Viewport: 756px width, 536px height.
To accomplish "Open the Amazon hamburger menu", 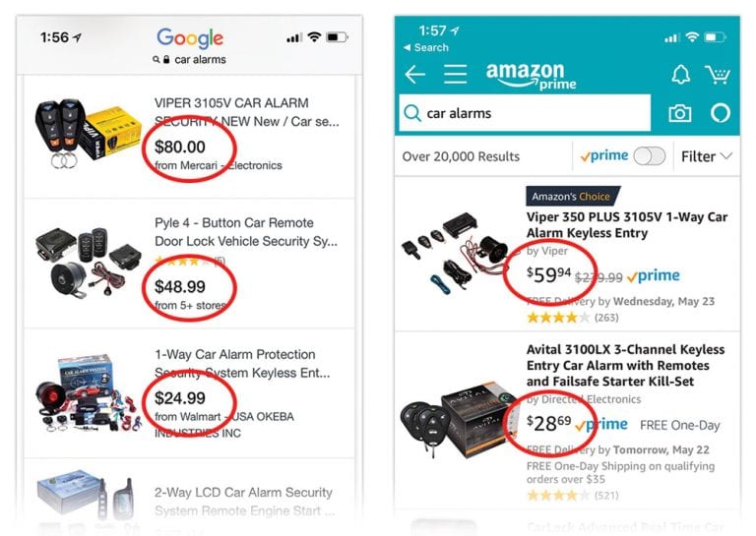I will coord(455,75).
